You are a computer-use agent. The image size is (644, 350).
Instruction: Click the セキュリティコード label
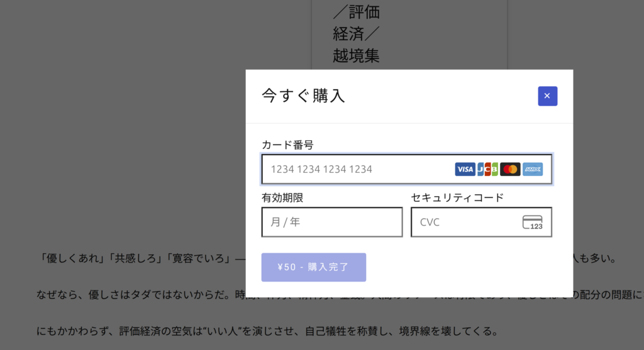tap(457, 197)
